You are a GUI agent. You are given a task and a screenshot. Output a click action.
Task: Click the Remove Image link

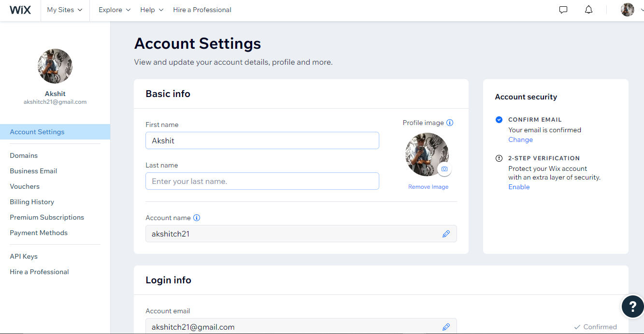point(428,187)
